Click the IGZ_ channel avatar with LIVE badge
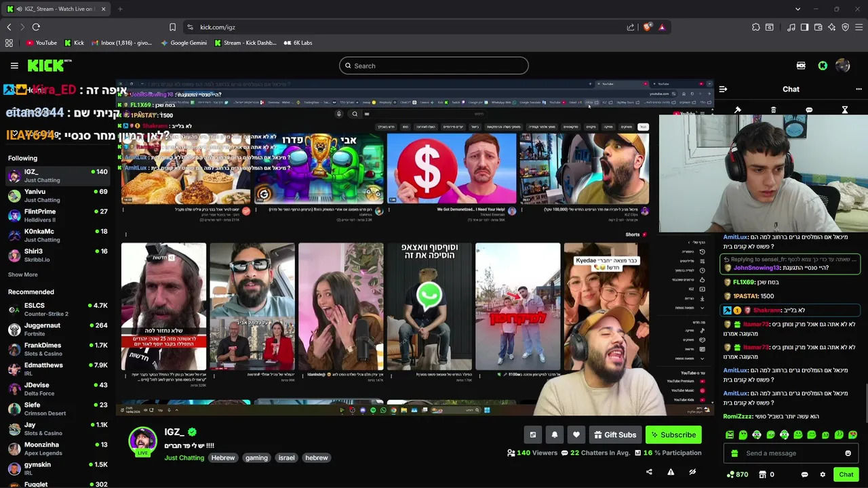This screenshot has width=868, height=488. click(x=142, y=441)
